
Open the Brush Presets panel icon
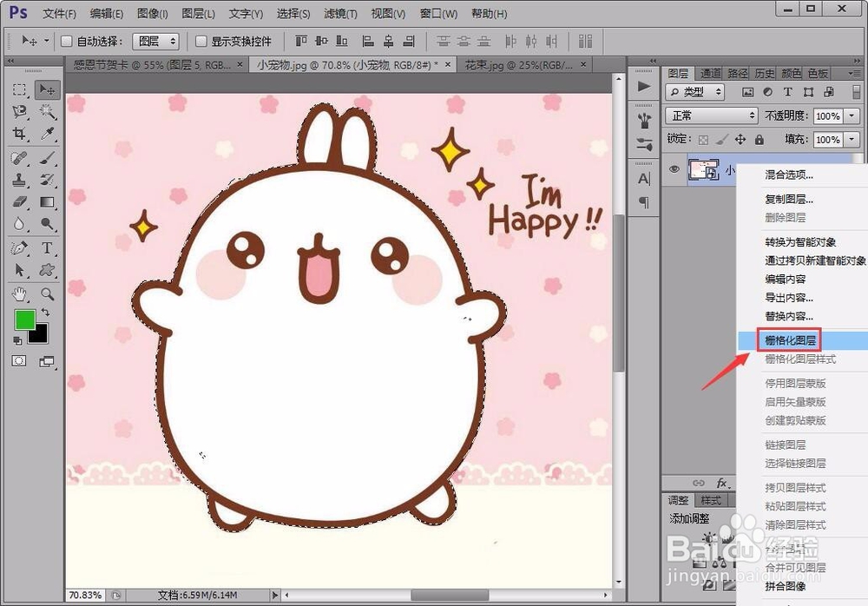coord(644,120)
